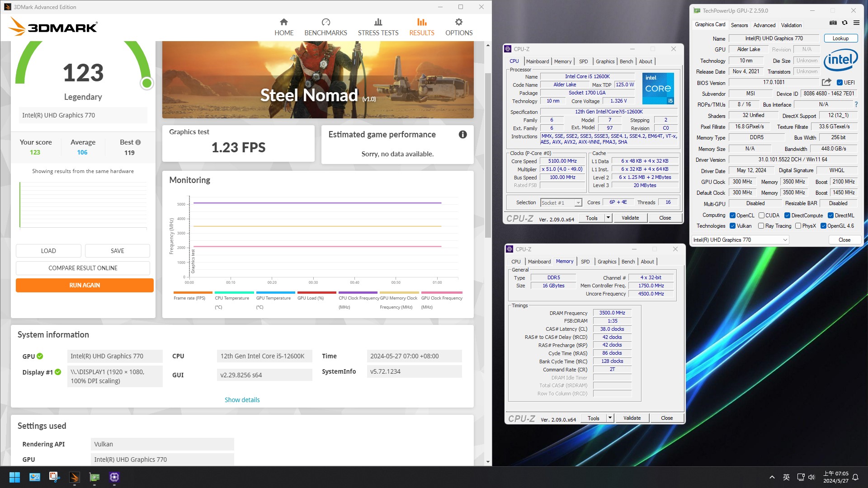
Task: Click GPU-Z icon in taskbar
Action: click(94, 477)
